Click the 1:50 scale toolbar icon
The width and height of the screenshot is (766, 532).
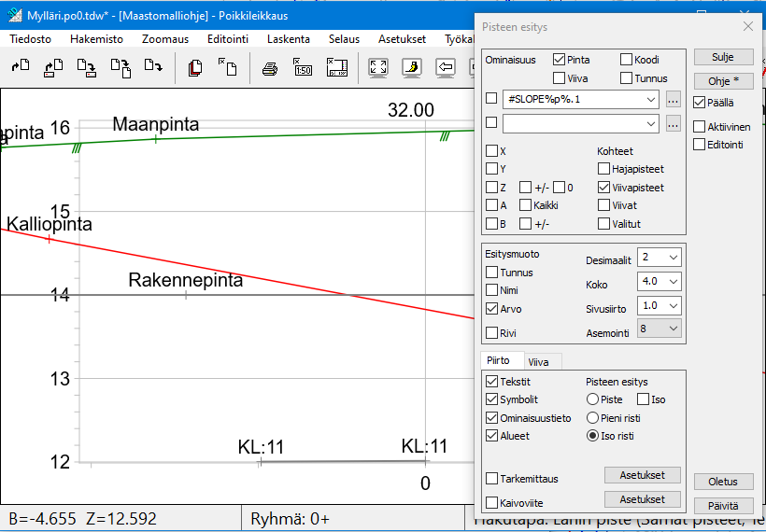(x=303, y=67)
